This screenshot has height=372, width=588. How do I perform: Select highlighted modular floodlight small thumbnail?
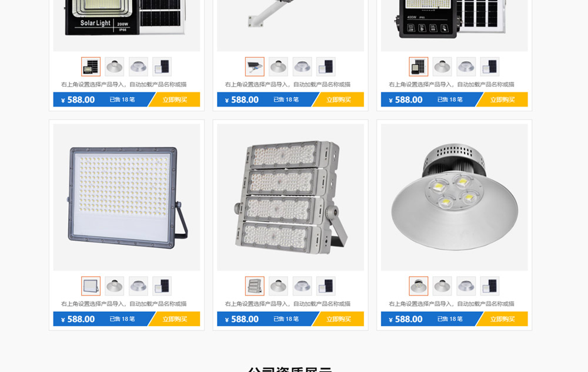point(255,286)
